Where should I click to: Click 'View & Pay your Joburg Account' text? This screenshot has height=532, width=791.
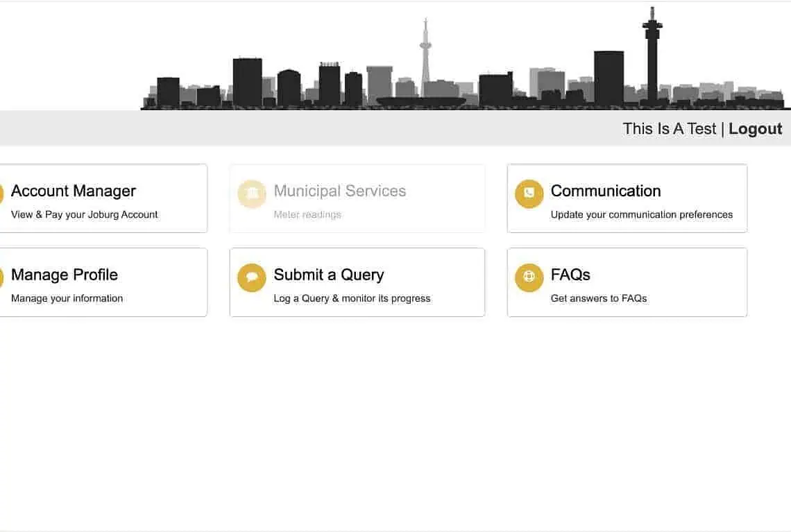coord(85,214)
